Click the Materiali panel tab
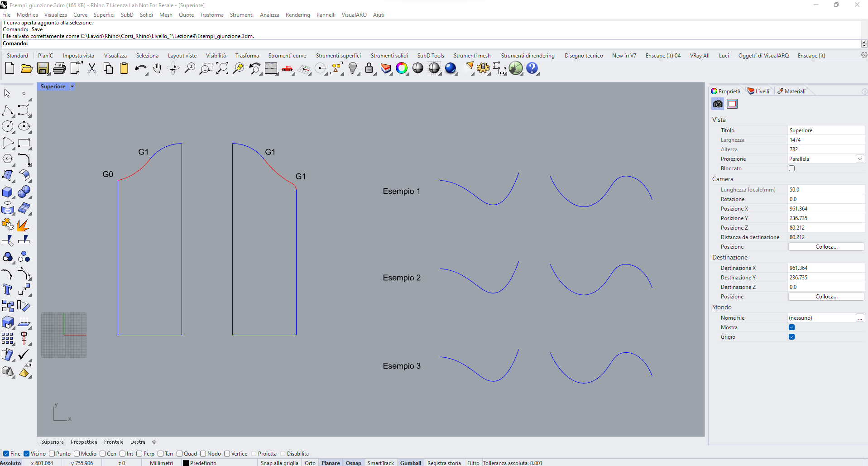The image size is (868, 466). click(792, 91)
